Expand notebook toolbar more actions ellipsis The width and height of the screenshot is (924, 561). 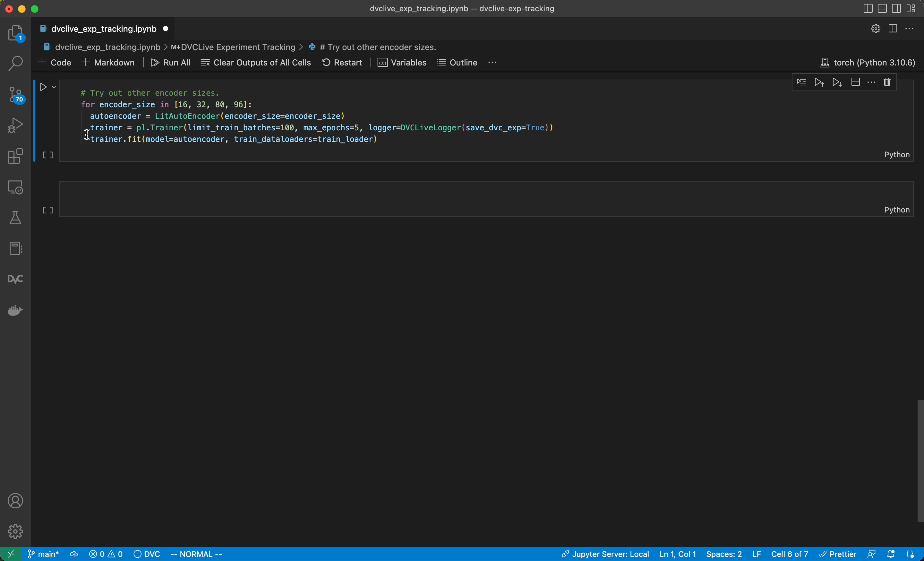492,63
